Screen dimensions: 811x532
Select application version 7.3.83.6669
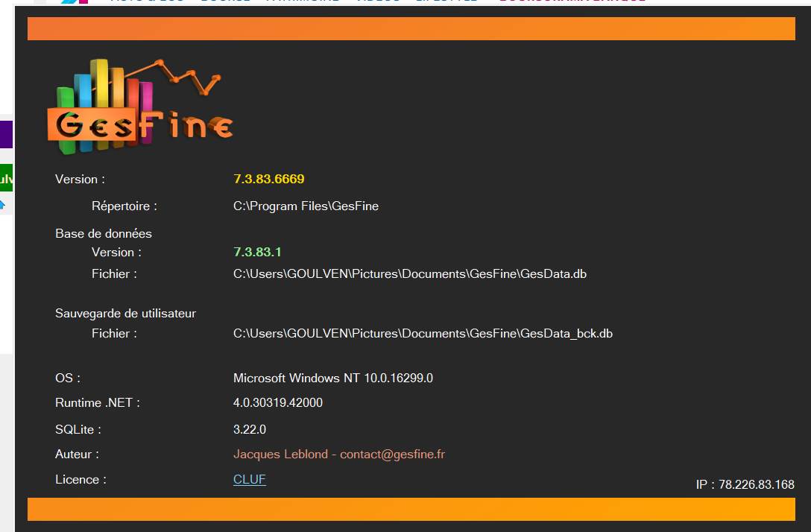tap(268, 179)
